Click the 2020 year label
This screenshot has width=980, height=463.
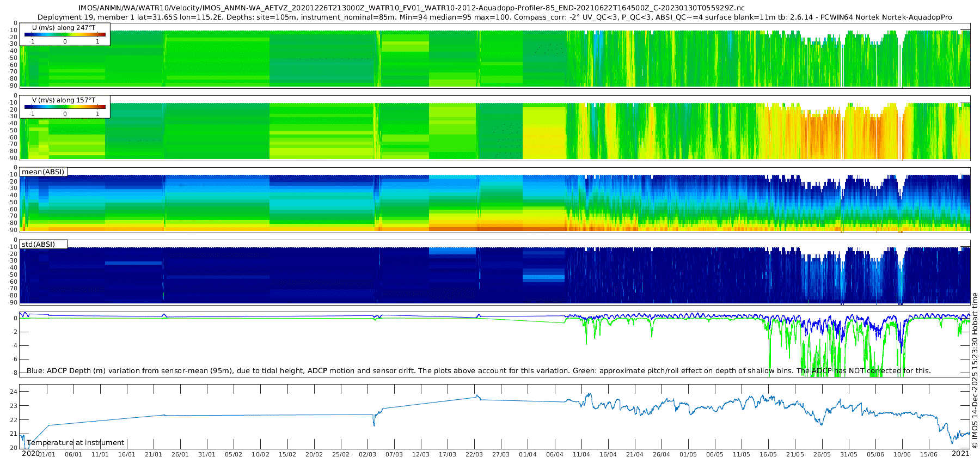[30, 453]
